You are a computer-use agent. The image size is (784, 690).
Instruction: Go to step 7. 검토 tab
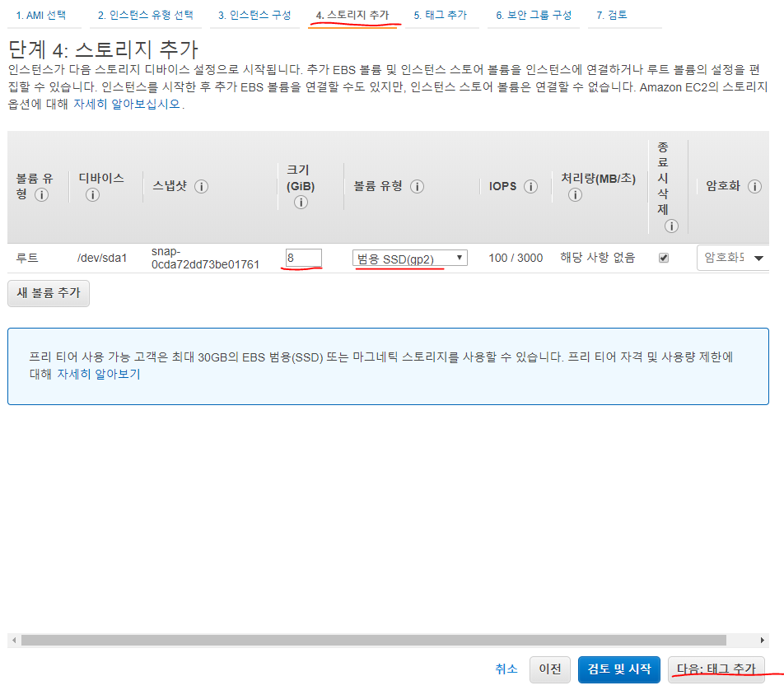point(612,15)
